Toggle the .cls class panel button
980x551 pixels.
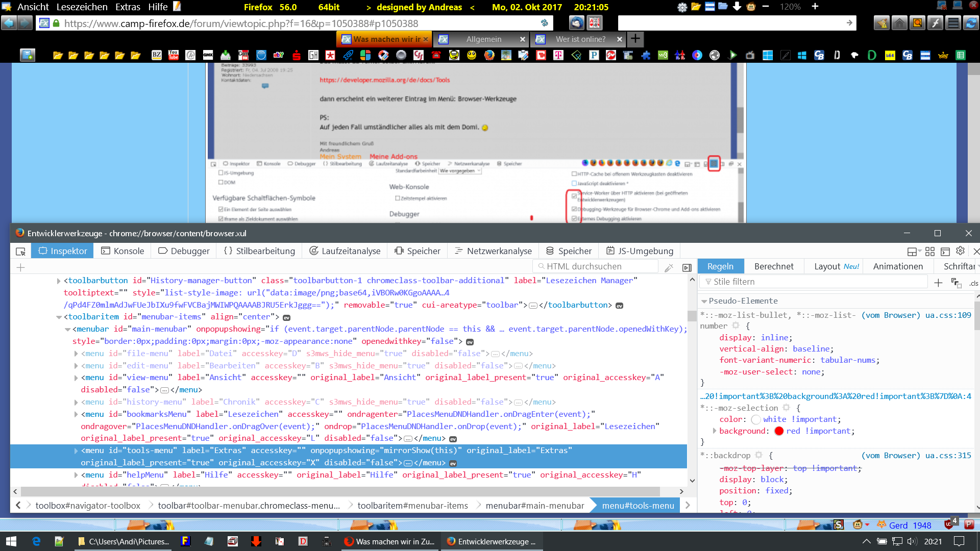click(x=974, y=283)
